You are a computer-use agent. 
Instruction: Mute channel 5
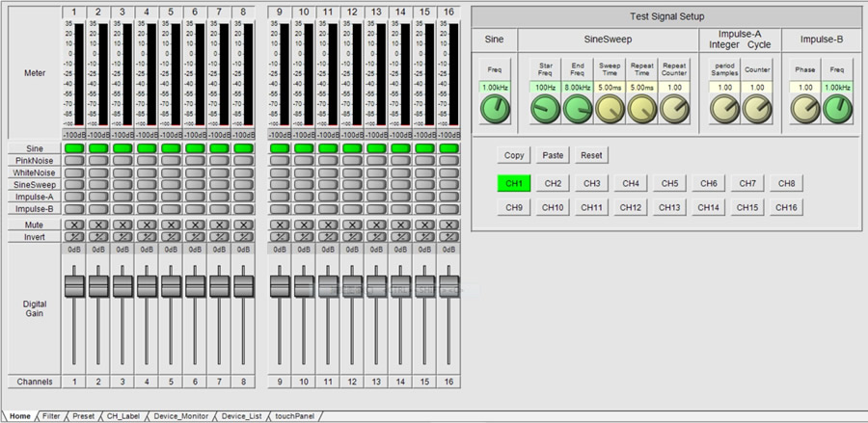click(171, 225)
